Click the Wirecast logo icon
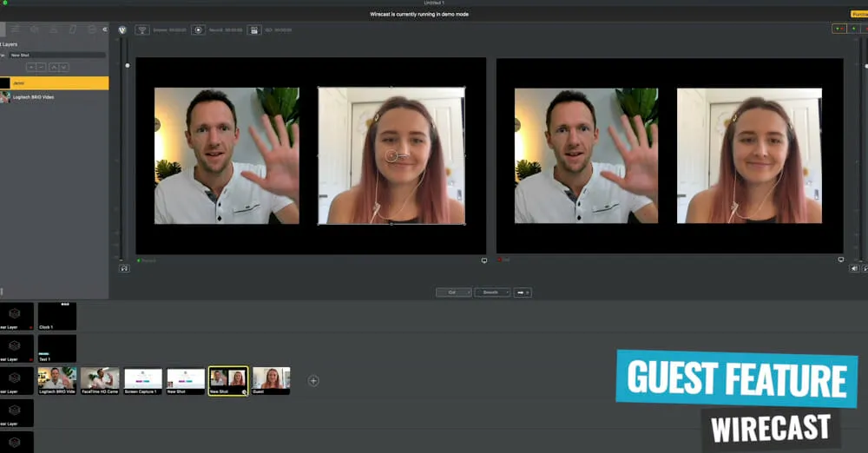Screen dimensions: 868x453 122,30
